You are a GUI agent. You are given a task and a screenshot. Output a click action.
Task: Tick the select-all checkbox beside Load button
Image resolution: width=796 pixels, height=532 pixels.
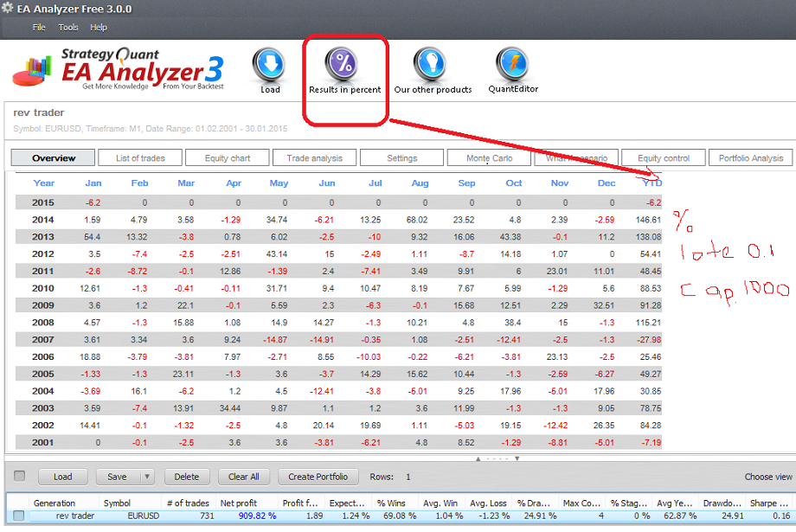pos(20,476)
